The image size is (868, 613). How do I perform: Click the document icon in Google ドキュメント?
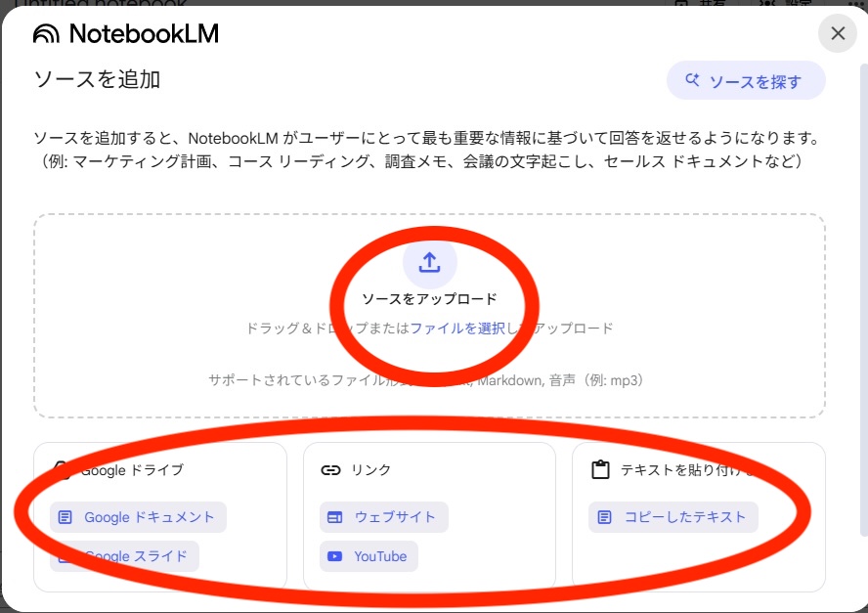[65, 517]
